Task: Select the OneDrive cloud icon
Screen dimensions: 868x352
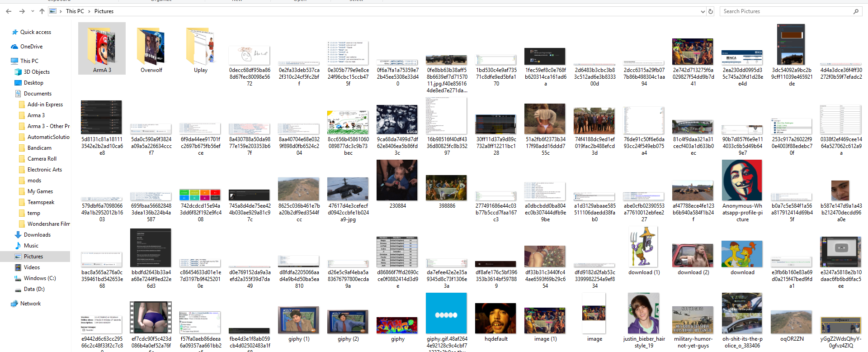Action: [14, 47]
